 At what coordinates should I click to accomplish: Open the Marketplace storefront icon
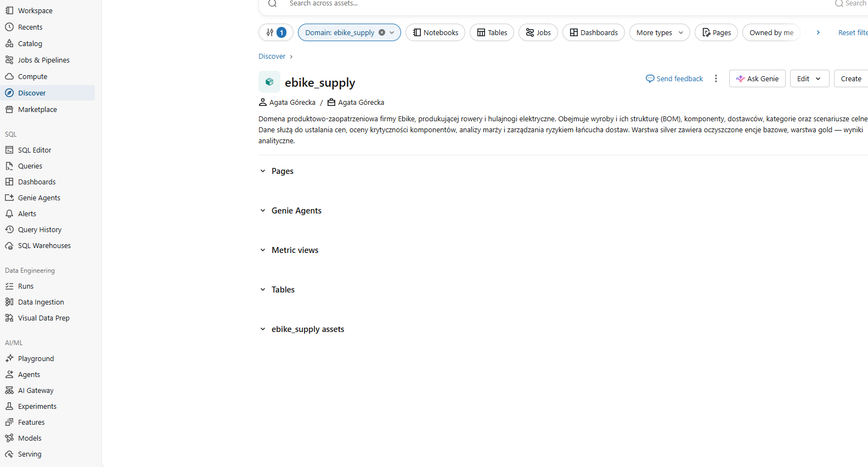click(9, 109)
